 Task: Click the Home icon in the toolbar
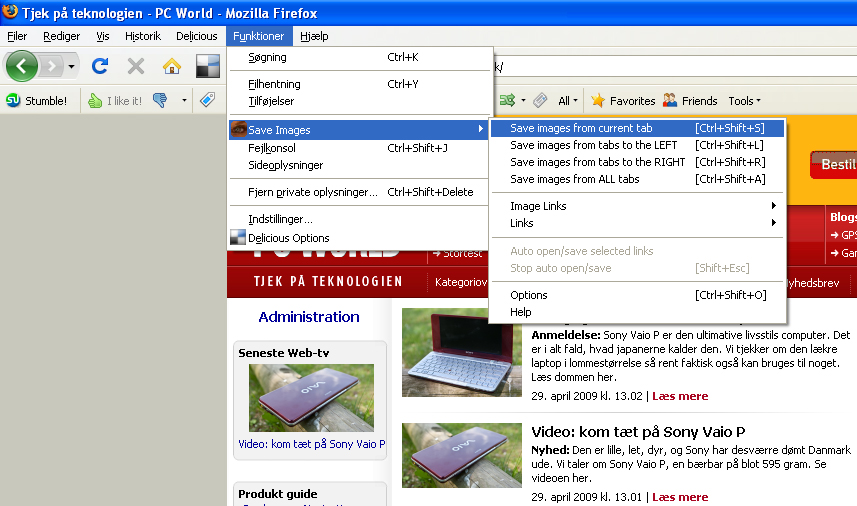172,67
